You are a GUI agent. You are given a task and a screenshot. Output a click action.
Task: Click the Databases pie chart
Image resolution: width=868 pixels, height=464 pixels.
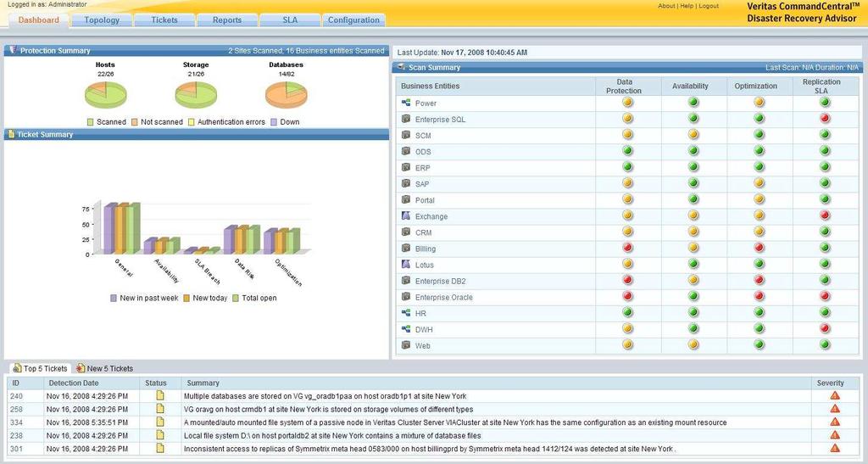pyautogui.click(x=287, y=95)
